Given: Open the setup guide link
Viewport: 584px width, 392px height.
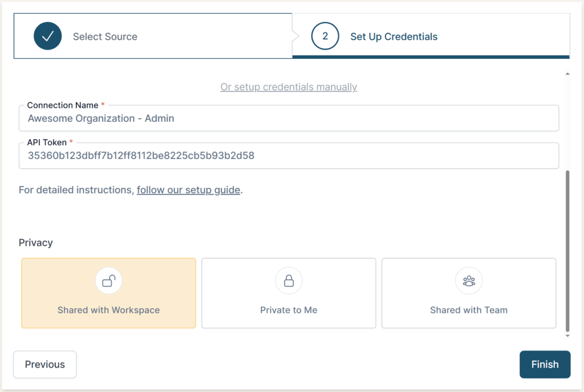Looking at the screenshot, I should point(188,190).
